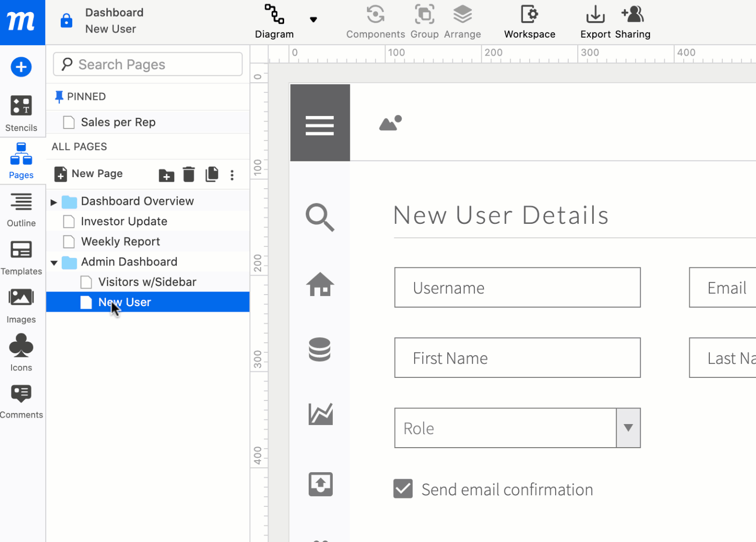Click the project lock icon
The image size is (756, 542).
(66, 21)
